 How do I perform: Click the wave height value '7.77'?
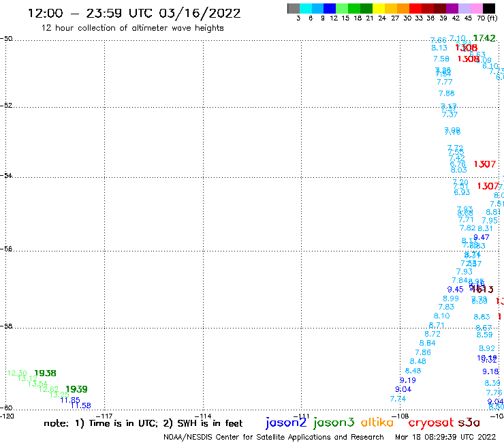click(445, 82)
